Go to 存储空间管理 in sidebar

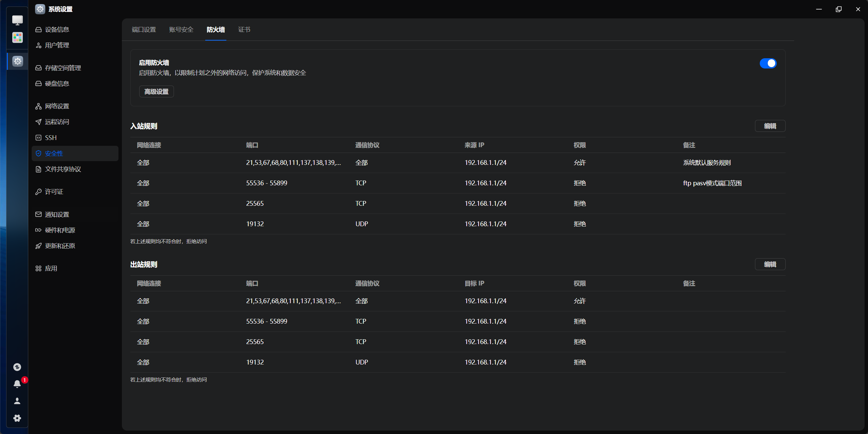63,68
